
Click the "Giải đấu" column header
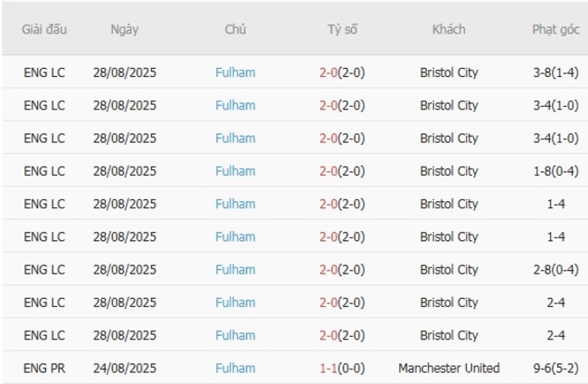point(44,29)
